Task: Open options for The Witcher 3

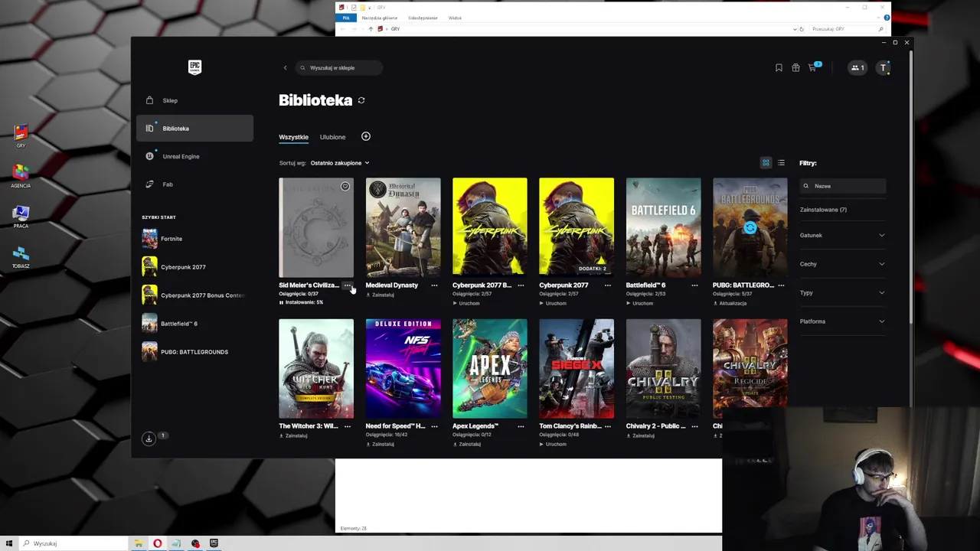Action: [x=348, y=426]
